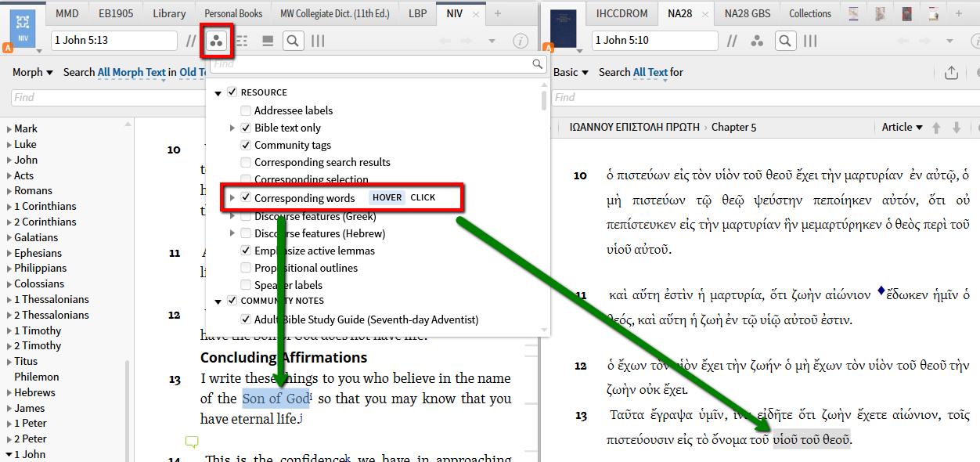
Task: Collapse the RESOURCE section arrow
Action: point(218,93)
